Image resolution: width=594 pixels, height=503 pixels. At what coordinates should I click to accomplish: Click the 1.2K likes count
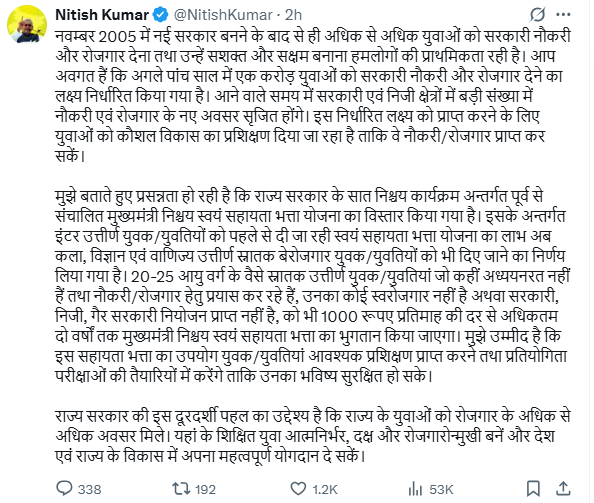(x=325, y=489)
